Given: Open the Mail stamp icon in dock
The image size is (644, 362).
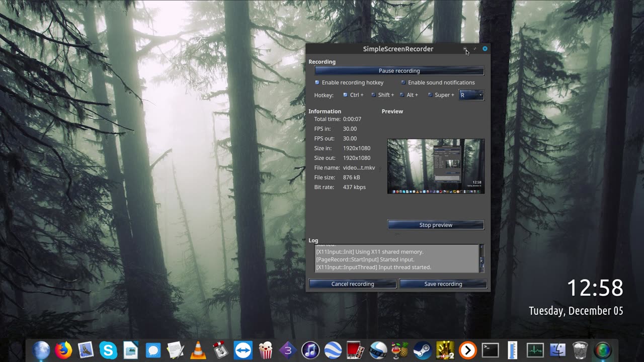Looking at the screenshot, I should click(x=86, y=350).
